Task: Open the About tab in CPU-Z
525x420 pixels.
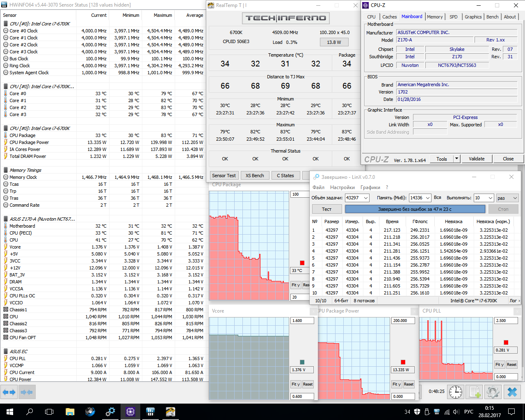Action: (510, 17)
